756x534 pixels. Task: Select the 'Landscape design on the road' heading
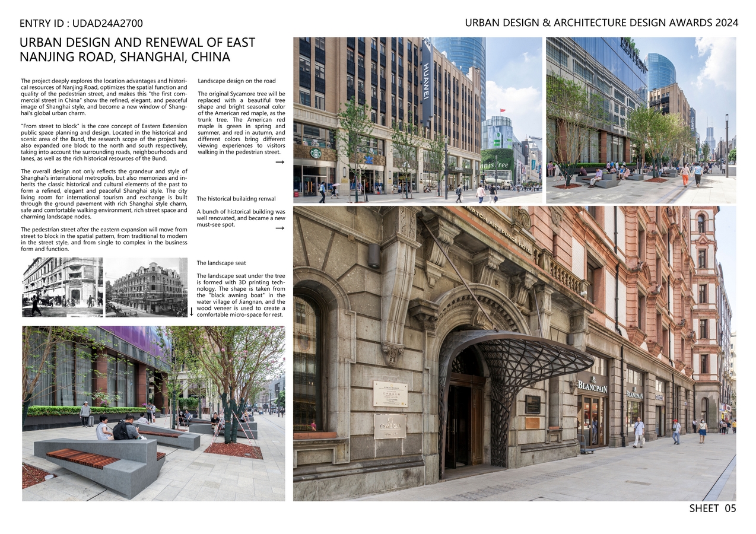(237, 81)
